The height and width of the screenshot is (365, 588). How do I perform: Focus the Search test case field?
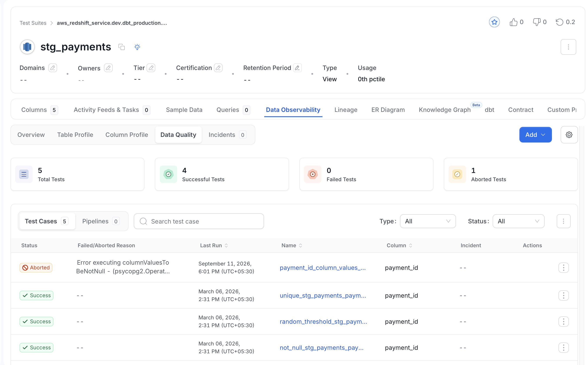pos(199,221)
